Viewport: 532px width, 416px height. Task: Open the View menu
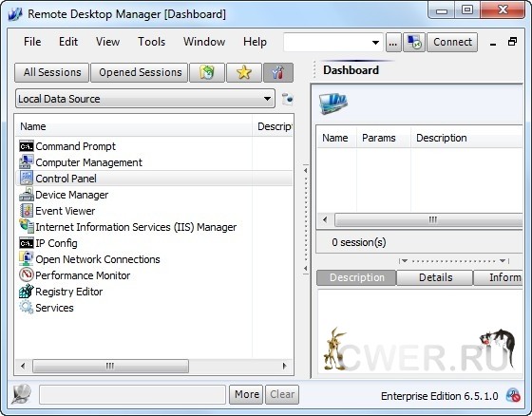(107, 42)
